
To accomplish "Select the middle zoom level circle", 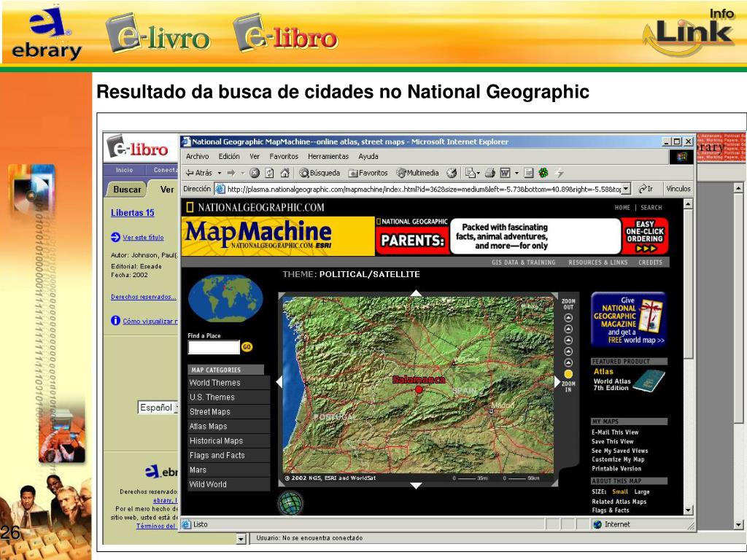I will pos(568,341).
